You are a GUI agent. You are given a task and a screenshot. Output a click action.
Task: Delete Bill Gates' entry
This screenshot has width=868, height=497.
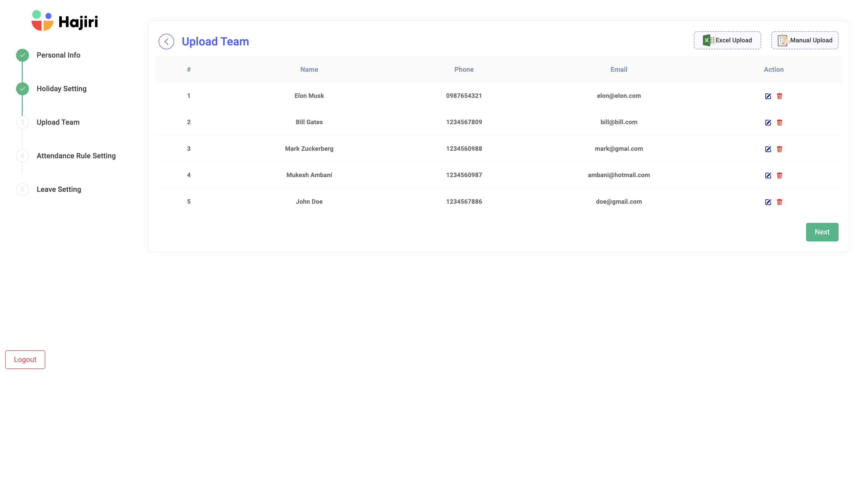coord(779,123)
